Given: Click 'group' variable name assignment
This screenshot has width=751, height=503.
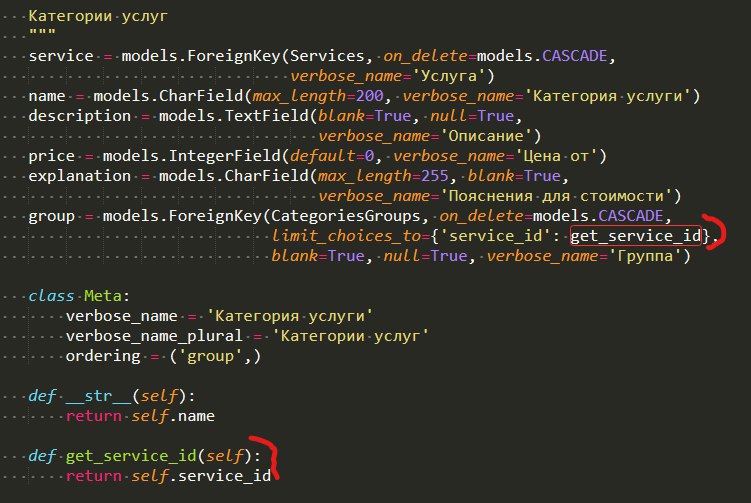Looking at the screenshot, I should click(x=51, y=216).
